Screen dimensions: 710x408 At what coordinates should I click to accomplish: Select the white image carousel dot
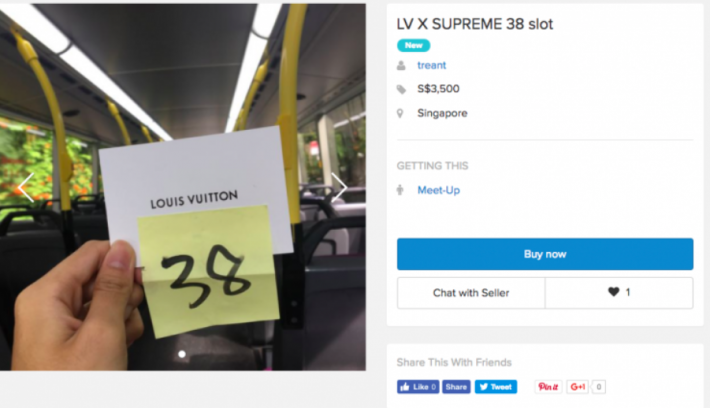tap(182, 354)
